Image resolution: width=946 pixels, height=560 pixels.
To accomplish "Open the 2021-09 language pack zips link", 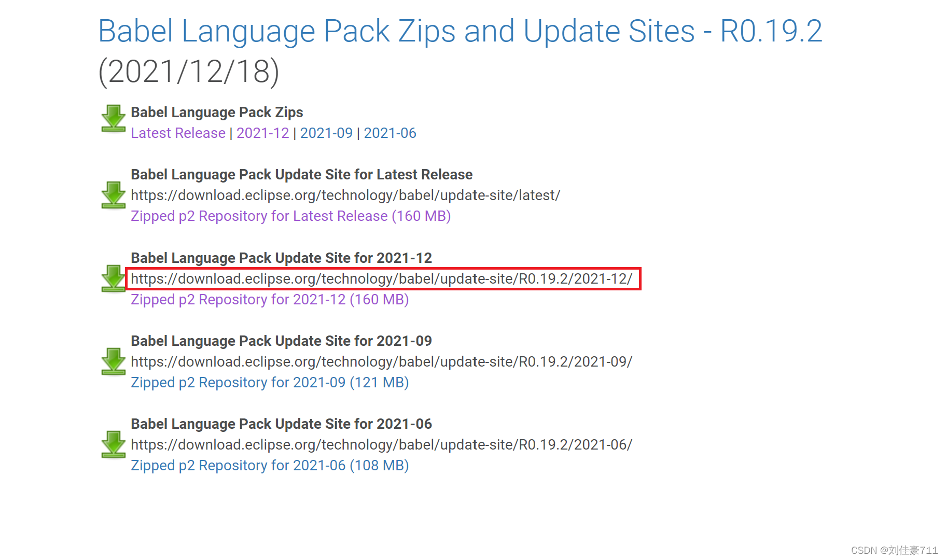I will (x=326, y=133).
